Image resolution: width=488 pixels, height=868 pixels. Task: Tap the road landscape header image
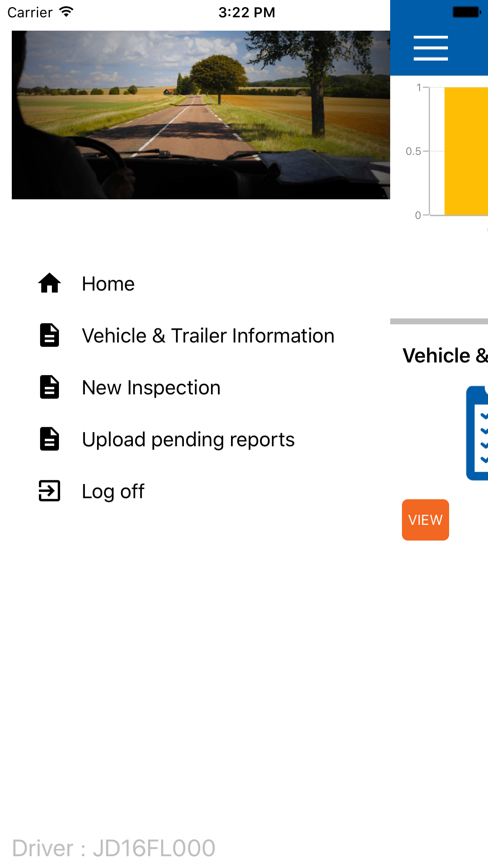click(x=201, y=115)
